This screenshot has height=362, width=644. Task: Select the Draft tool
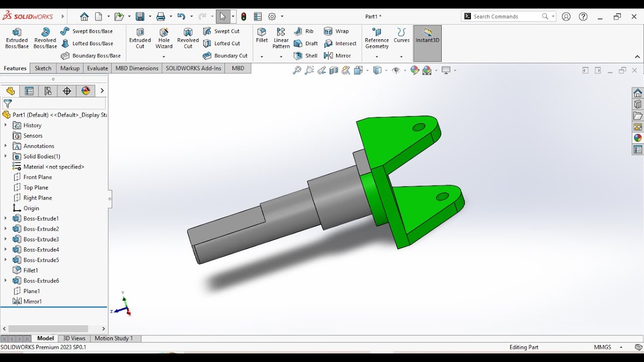[306, 43]
